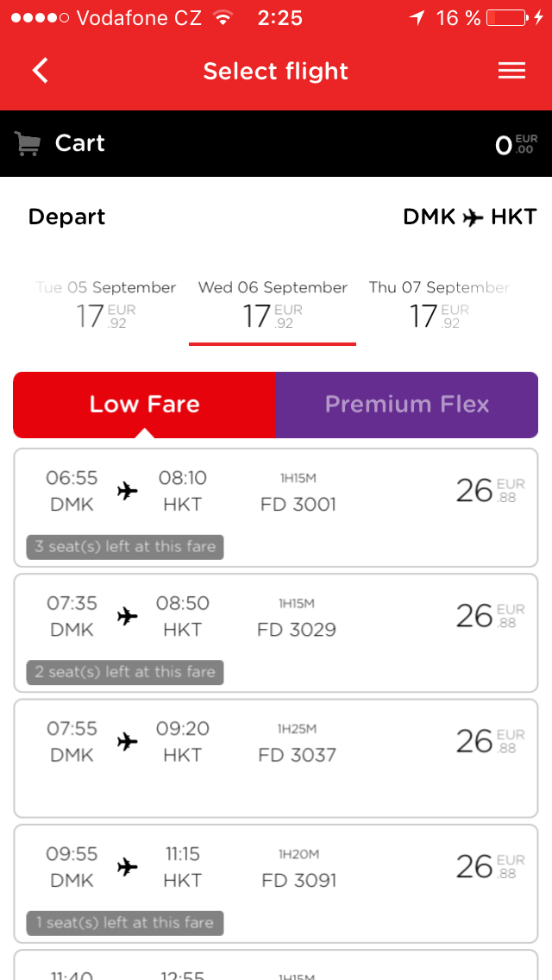The height and width of the screenshot is (980, 552).
Task: Tap the airplane icon on the FD 3037 flight
Action: (x=128, y=741)
